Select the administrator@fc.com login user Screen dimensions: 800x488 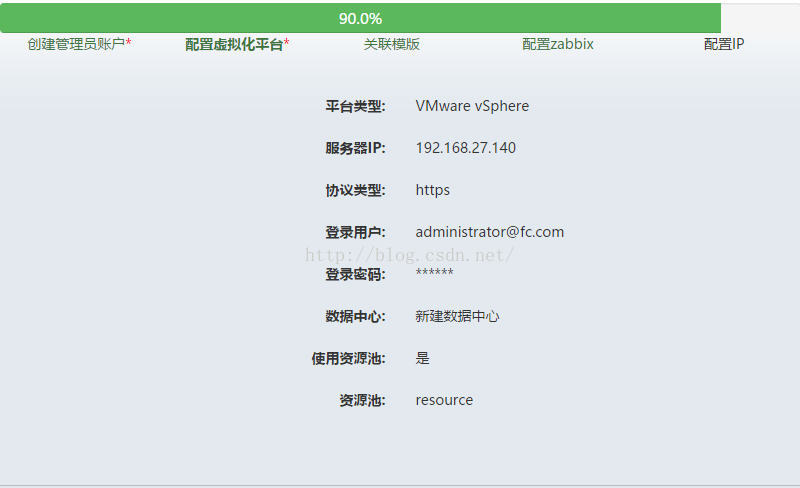(x=490, y=232)
